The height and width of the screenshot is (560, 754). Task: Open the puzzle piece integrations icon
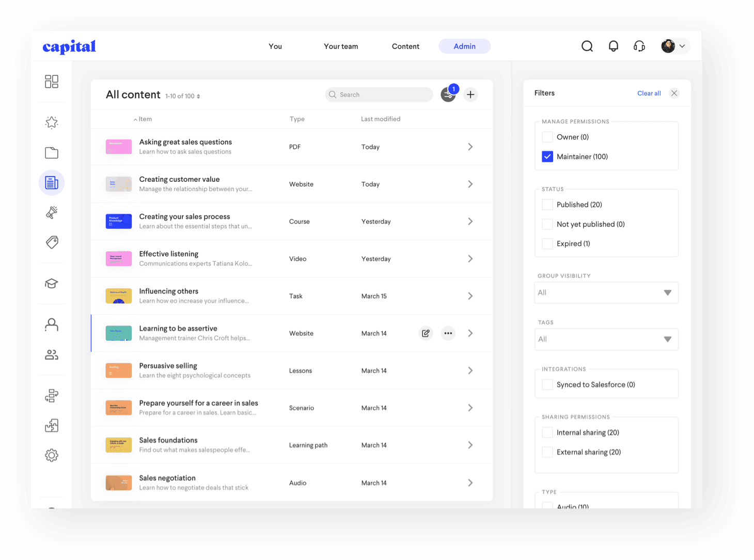tap(52, 425)
